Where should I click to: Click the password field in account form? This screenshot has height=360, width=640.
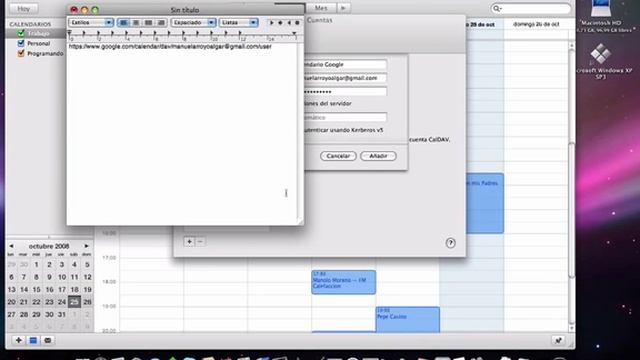click(x=345, y=91)
